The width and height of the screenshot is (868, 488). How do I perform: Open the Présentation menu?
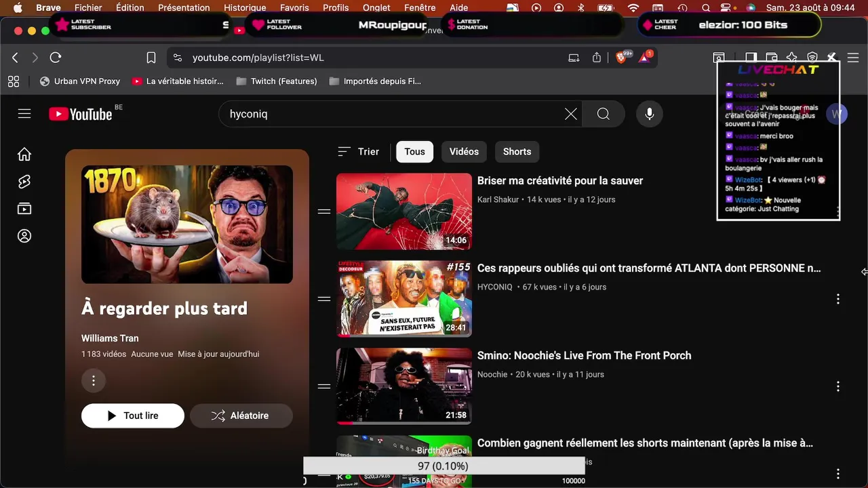184,8
